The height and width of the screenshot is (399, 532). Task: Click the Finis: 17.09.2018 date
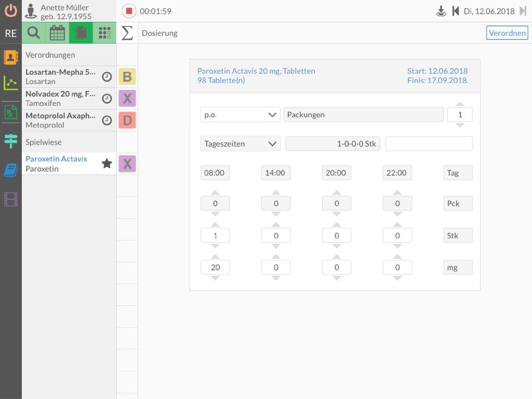click(437, 81)
